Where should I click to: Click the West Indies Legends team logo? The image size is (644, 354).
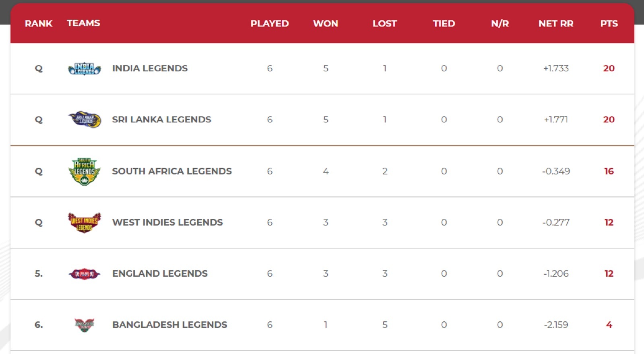click(85, 222)
